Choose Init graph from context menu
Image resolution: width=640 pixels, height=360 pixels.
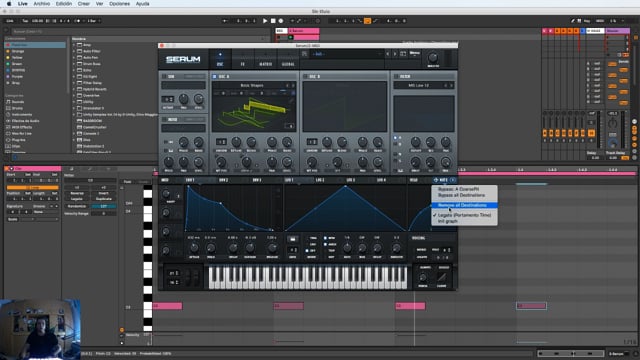point(448,221)
